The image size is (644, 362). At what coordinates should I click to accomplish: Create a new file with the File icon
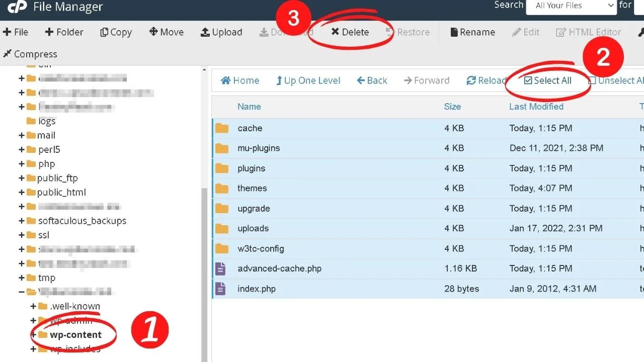coord(16,32)
